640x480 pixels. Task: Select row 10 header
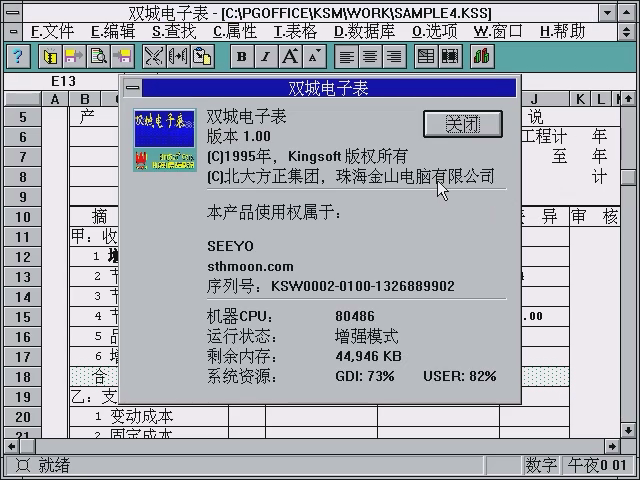(23, 217)
